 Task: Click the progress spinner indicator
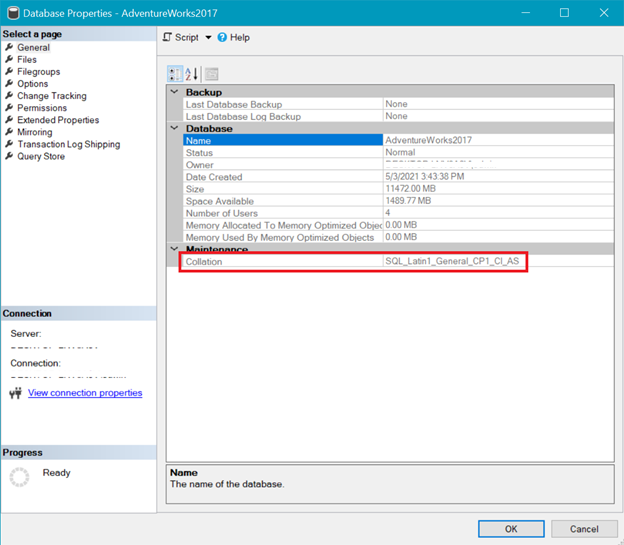[19, 477]
